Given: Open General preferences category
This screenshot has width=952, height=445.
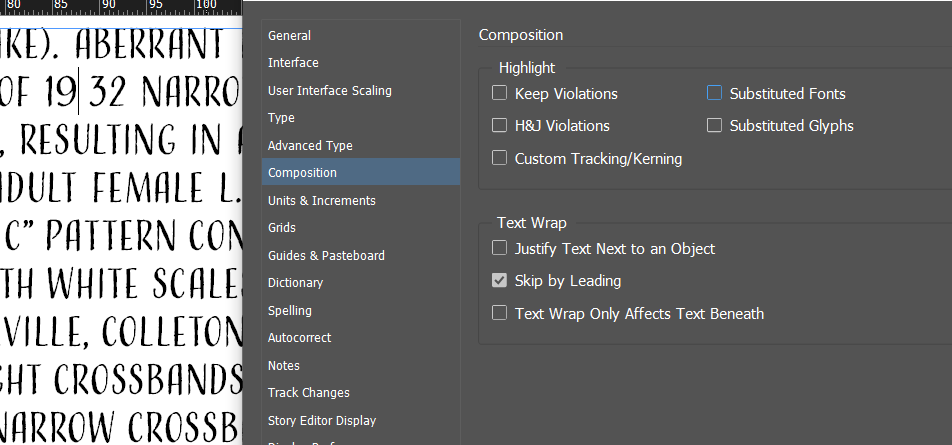Looking at the screenshot, I should (x=289, y=36).
